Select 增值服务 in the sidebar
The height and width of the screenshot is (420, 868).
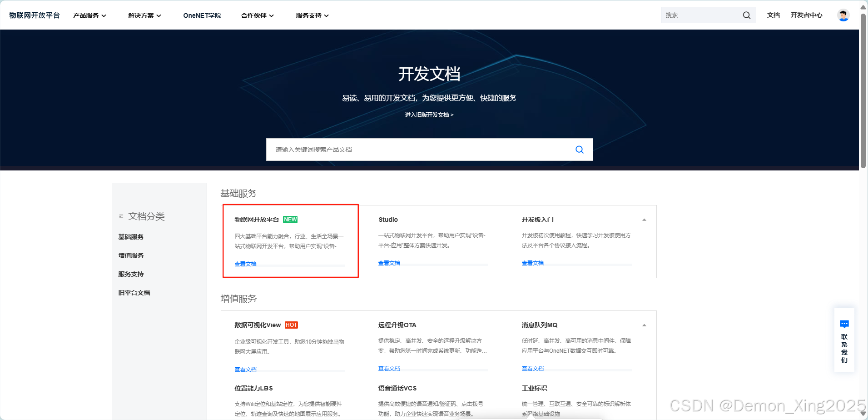[x=131, y=255]
